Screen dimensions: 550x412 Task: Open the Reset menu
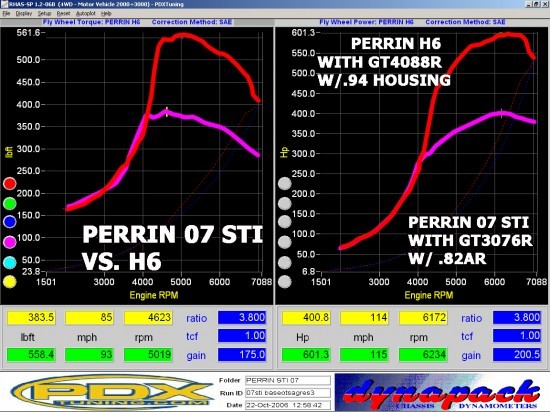pyautogui.click(x=63, y=13)
